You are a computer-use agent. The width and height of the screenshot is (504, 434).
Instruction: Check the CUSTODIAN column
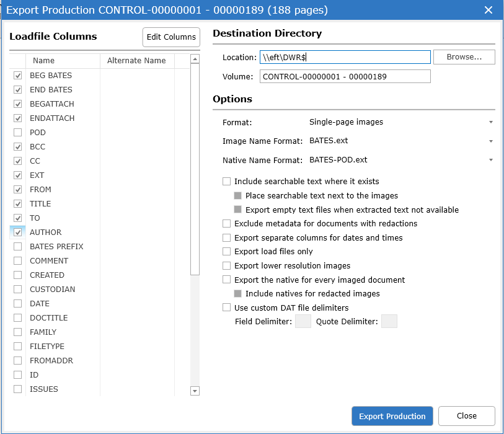pyautogui.click(x=18, y=290)
